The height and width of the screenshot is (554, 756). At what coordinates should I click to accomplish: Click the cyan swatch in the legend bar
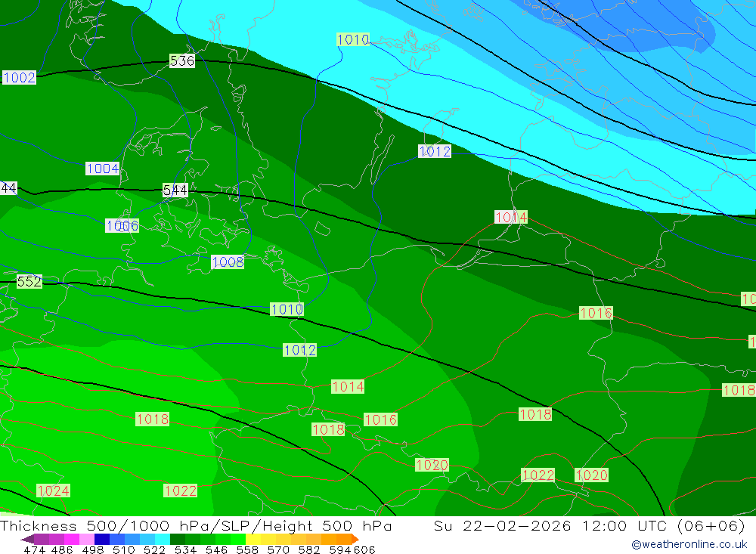[x=163, y=539]
